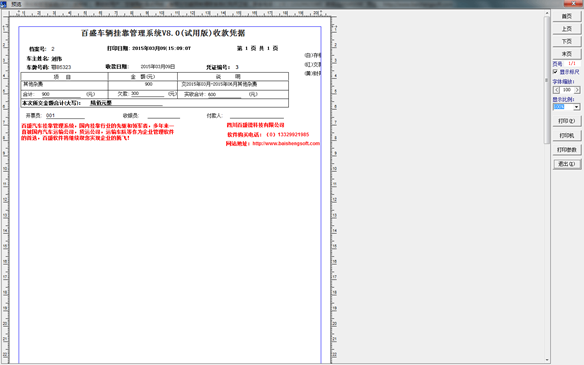Open the 打印机 printer selection
Viewport: 584px width, 365px height.
566,136
